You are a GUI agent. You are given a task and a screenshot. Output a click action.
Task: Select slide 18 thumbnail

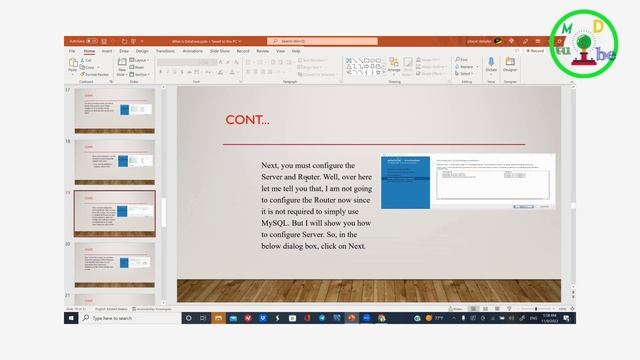pyautogui.click(x=115, y=162)
